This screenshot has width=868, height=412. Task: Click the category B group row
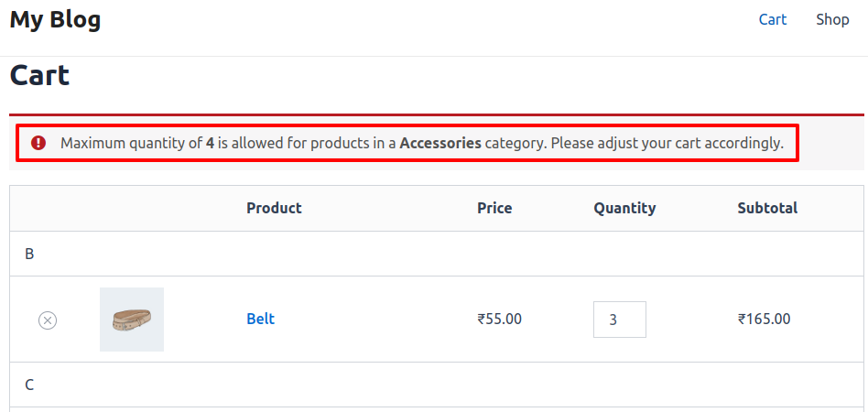click(x=29, y=254)
